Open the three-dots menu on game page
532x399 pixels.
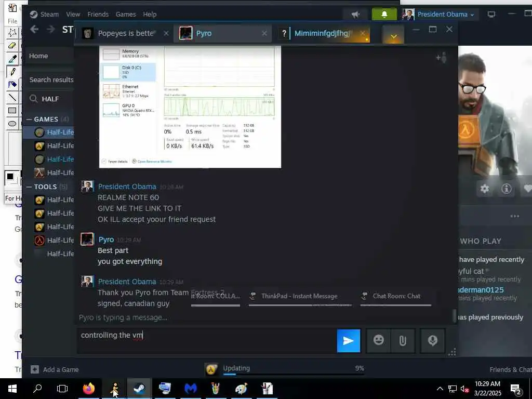pyautogui.click(x=515, y=216)
